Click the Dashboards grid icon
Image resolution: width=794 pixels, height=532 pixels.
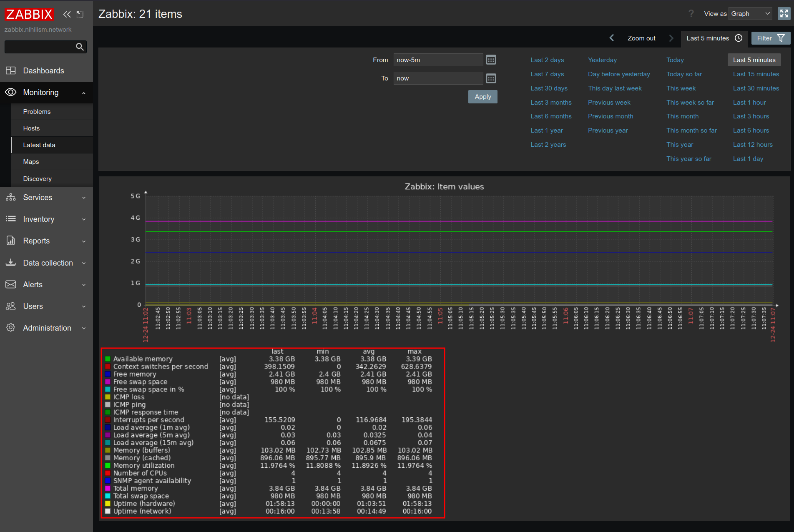11,70
